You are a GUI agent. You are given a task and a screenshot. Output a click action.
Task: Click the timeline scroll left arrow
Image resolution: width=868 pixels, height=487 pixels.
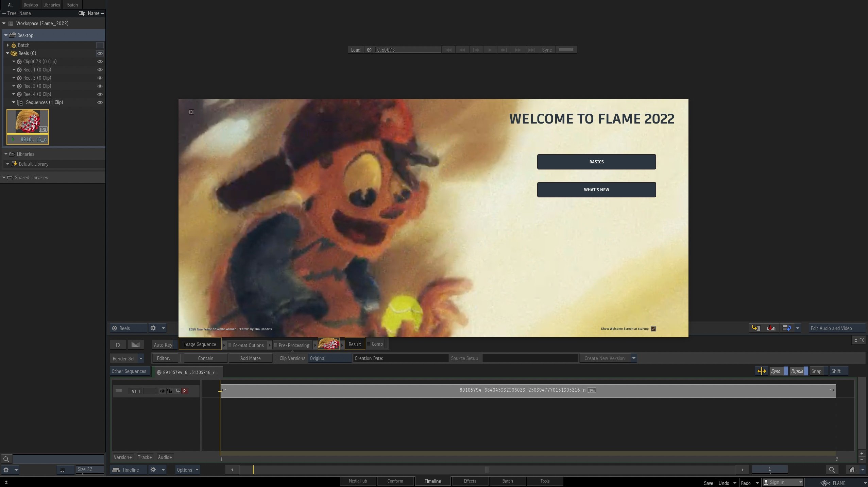coord(232,470)
